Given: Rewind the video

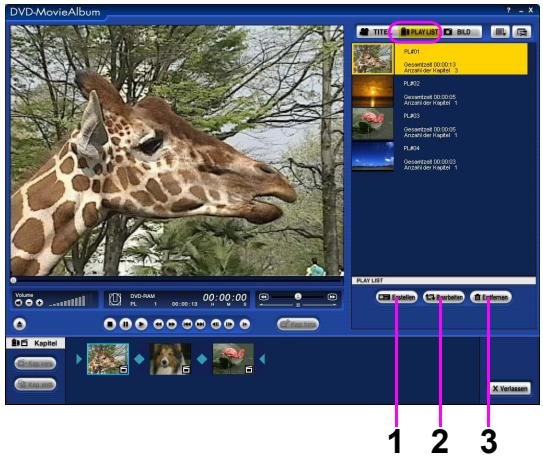Looking at the screenshot, I should click(x=158, y=324).
